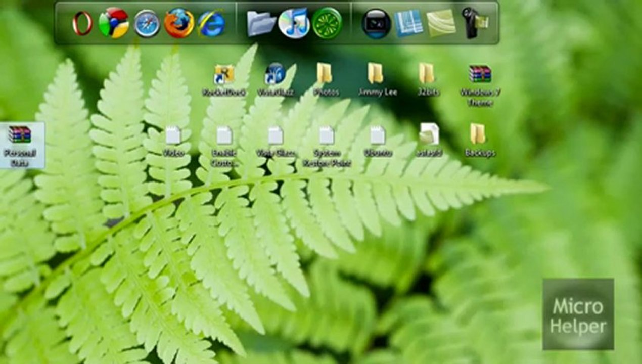The width and height of the screenshot is (642, 364).
Task: Select System Restore Point file
Action: [327, 147]
